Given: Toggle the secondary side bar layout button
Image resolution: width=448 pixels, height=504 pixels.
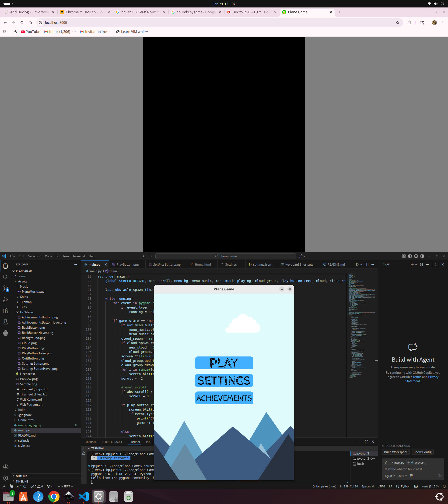Looking at the screenshot, I should point(422,256).
